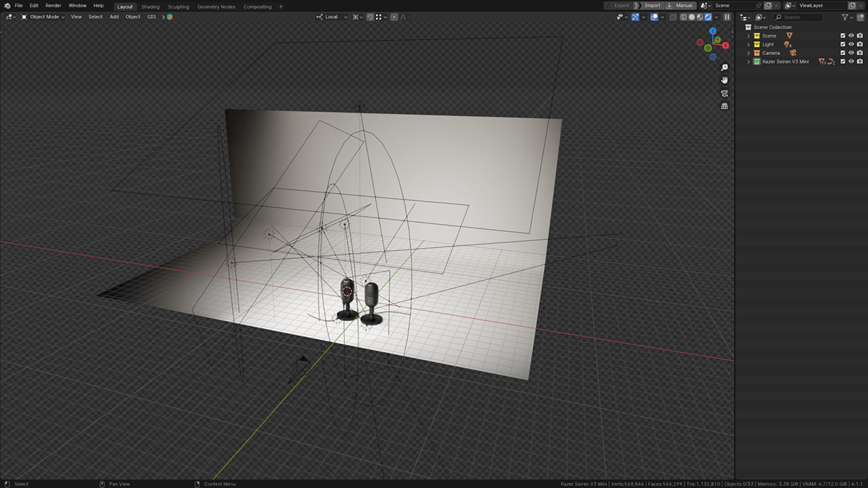Select solid viewport shading sphere
This screenshot has height=488, width=868.
tap(692, 17)
